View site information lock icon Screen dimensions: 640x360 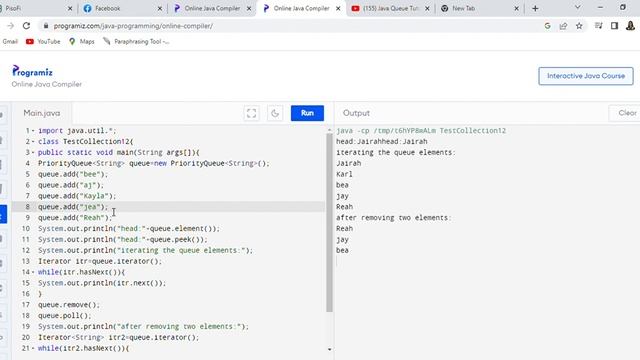pyautogui.click(x=46, y=26)
